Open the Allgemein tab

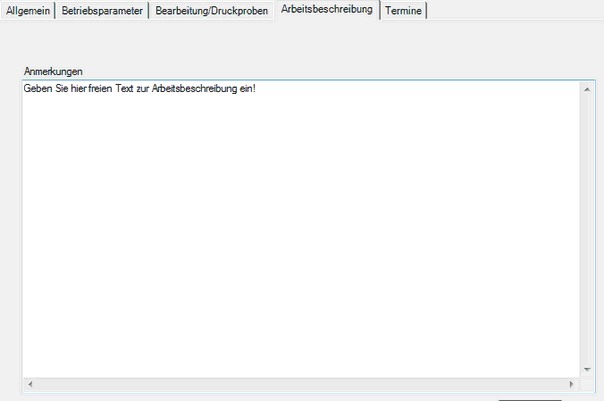[28, 10]
